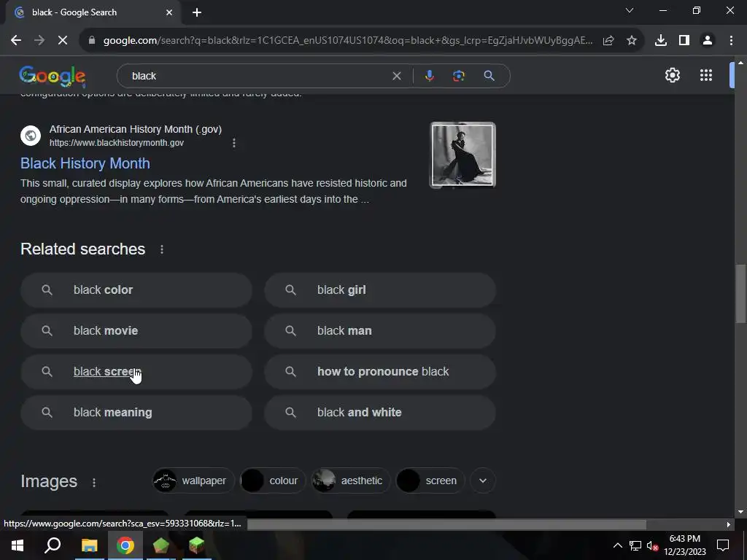This screenshot has width=747, height=560.
Task: Click the vertical scrollbar down arrow
Action: [740, 512]
